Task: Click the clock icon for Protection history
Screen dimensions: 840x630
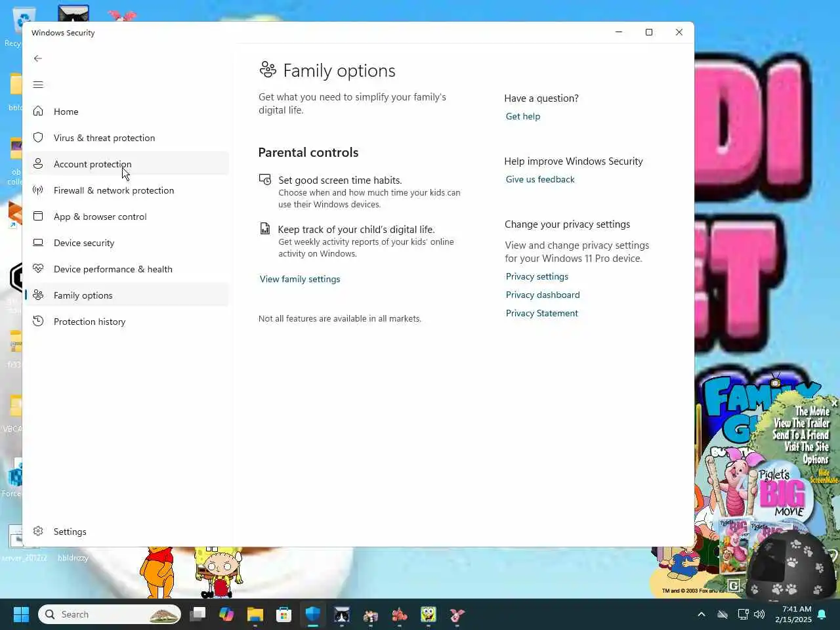Action: [x=38, y=321]
